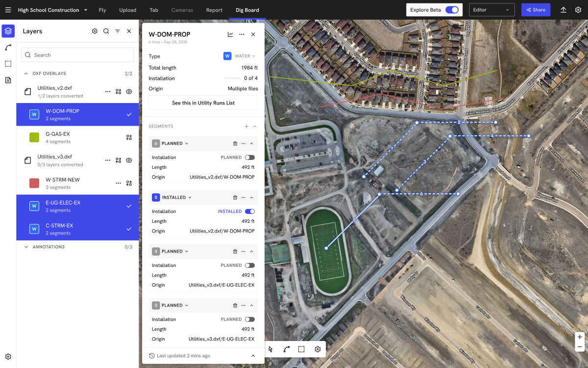Choose the curve draw tool in map toolbar
This screenshot has width=588, height=368.
pos(286,349)
